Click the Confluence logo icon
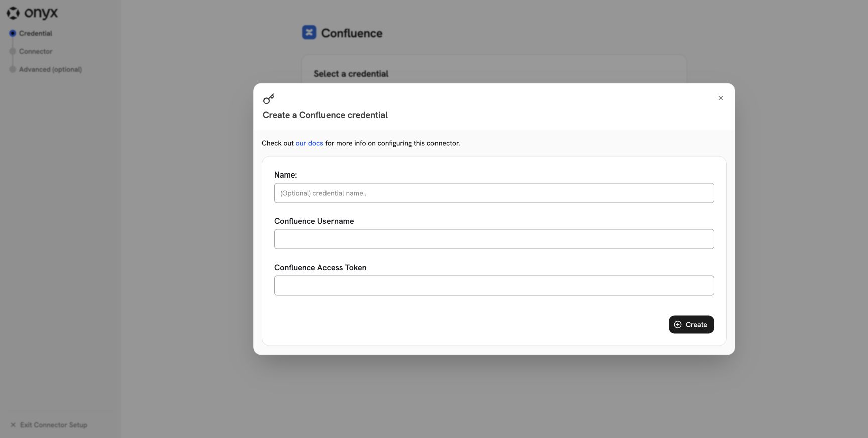Viewport: 868px width, 438px height. click(309, 33)
